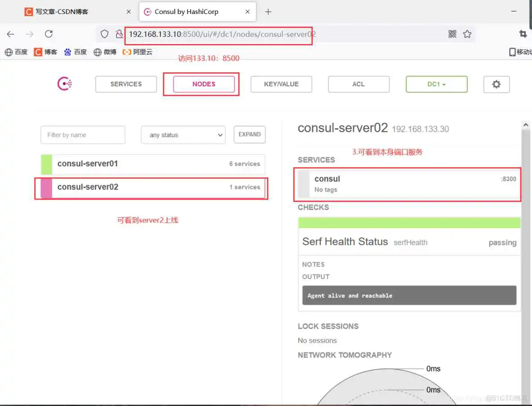Click the 'Filter by name' input field
Image resolution: width=532 pixels, height=406 pixels.
(83, 134)
